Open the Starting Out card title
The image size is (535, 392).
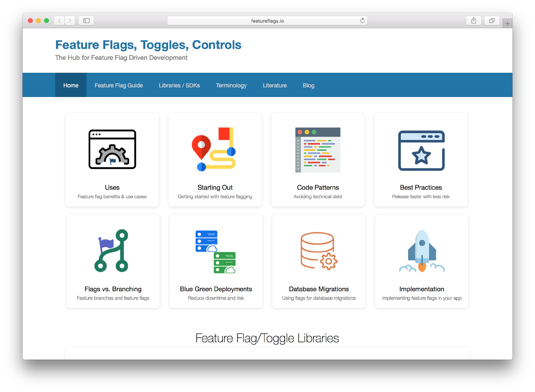(215, 188)
